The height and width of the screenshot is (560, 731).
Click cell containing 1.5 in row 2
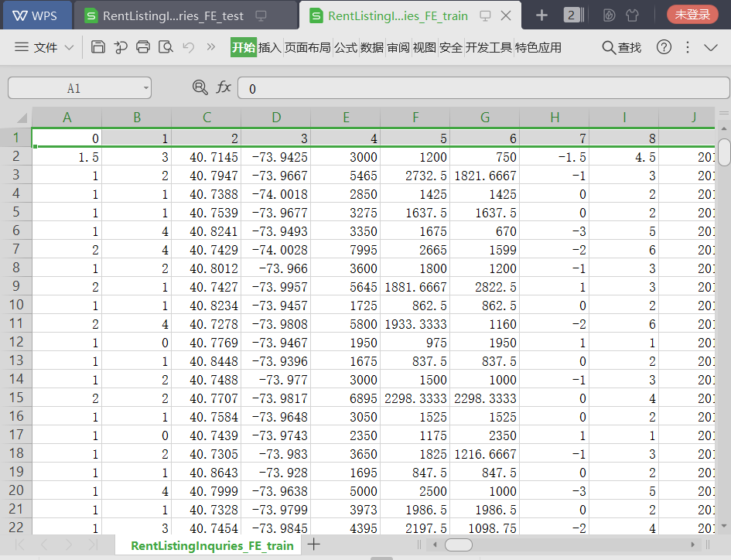pos(67,157)
